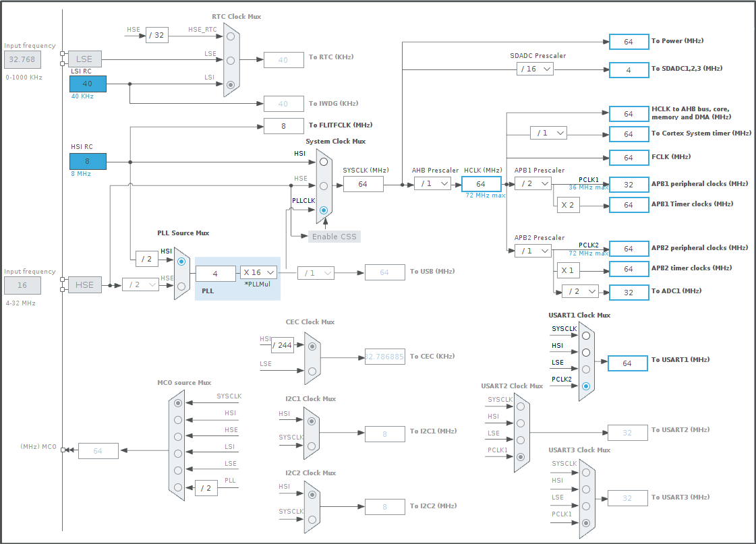This screenshot has width=756, height=544.
Task: Select HSE in System Clock Mux
Action: 324,186
